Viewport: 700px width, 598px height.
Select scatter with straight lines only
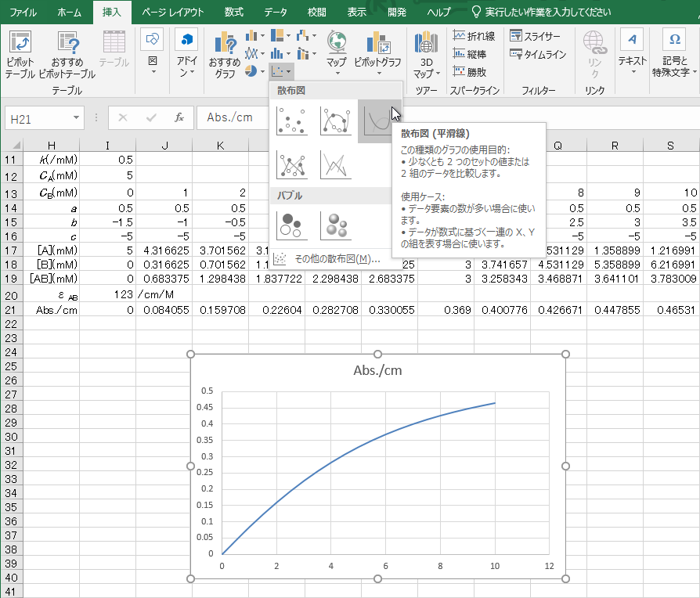point(336,164)
